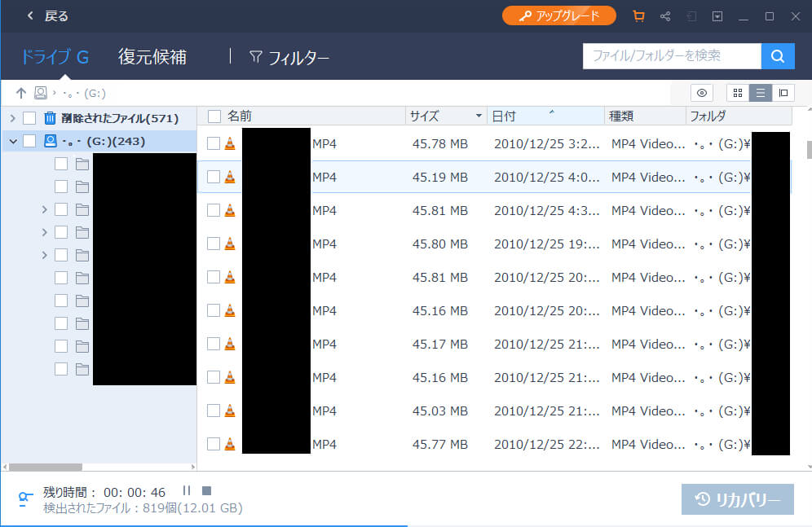This screenshot has width=812, height=527.
Task: Select the (G:)(243) tree label
Action: pos(104,141)
